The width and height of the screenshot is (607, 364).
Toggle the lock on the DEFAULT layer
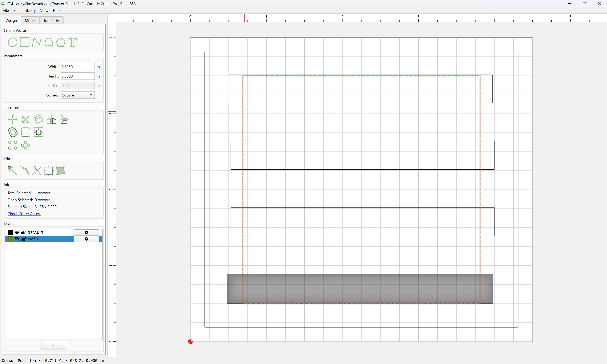pyautogui.click(x=23, y=233)
